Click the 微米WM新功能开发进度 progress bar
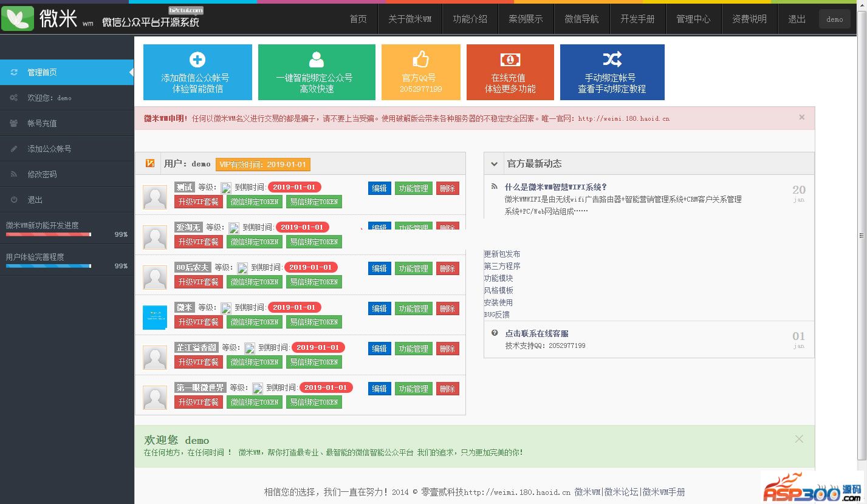Image resolution: width=867 pixels, height=504 pixels. [x=48, y=234]
